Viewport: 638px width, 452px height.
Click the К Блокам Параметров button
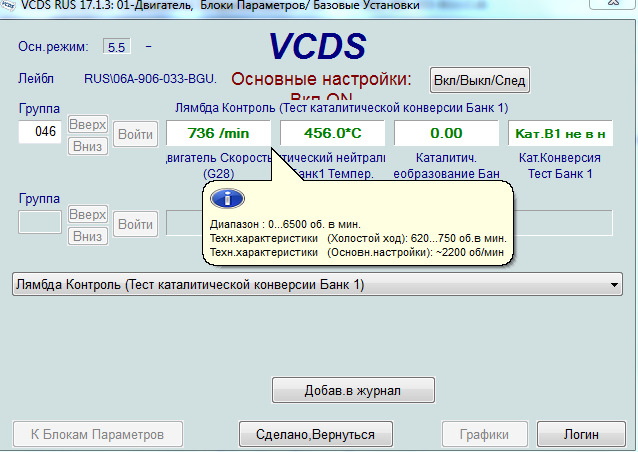coord(98,434)
